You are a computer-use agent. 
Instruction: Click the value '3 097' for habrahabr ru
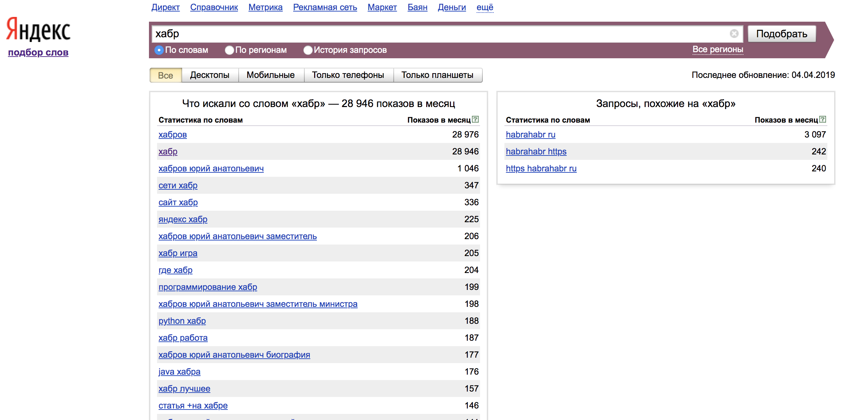coord(815,134)
